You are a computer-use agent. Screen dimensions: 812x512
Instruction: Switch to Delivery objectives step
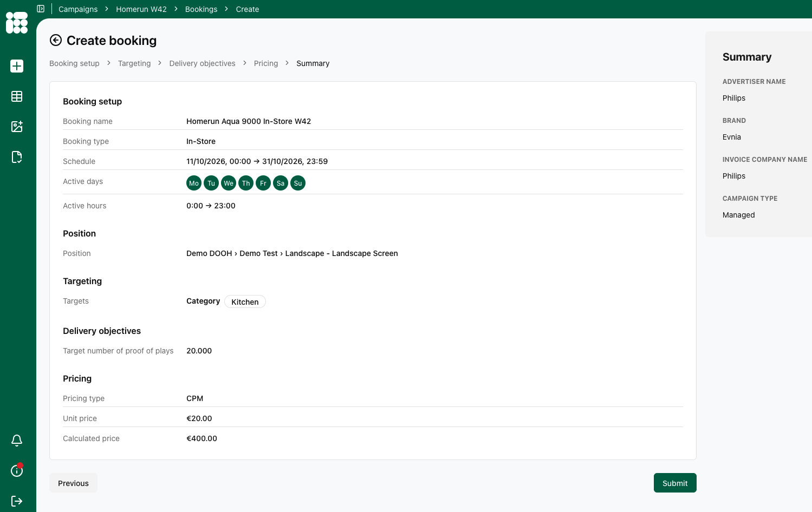coord(203,63)
